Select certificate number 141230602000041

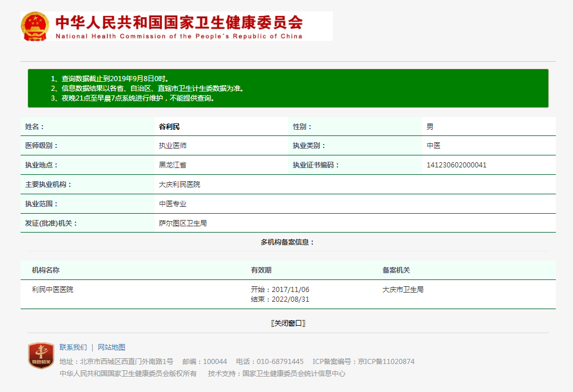tap(456, 165)
